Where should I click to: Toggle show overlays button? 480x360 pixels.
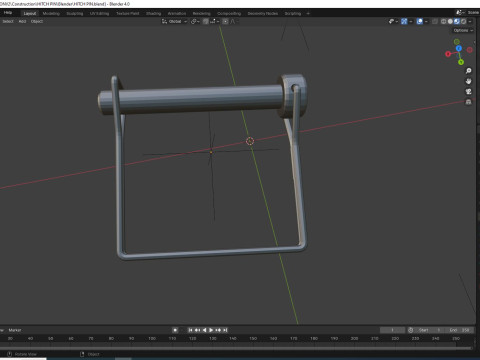coord(420,21)
